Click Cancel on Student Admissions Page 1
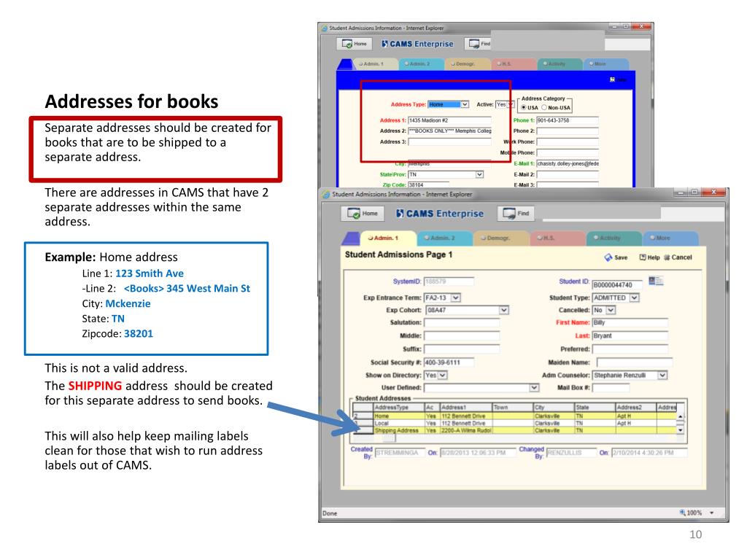This screenshot has height=560, width=747. [x=678, y=257]
